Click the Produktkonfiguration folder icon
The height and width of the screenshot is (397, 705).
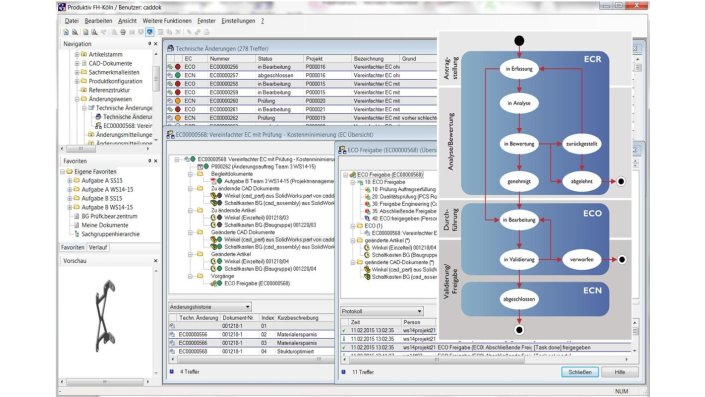point(84,81)
